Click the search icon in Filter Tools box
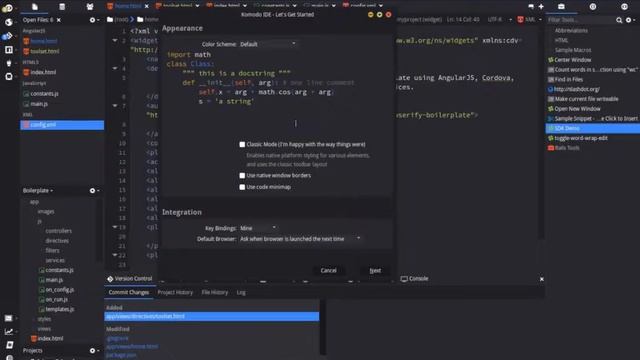This screenshot has width=640, height=360. [x=619, y=20]
